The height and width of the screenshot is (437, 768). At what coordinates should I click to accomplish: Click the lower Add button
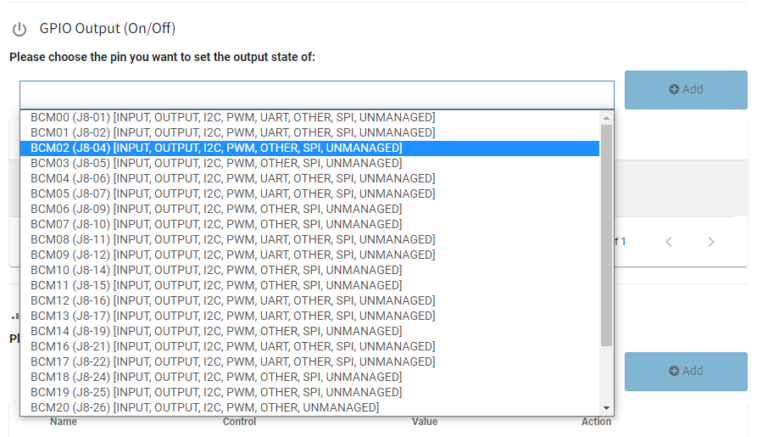tap(685, 371)
